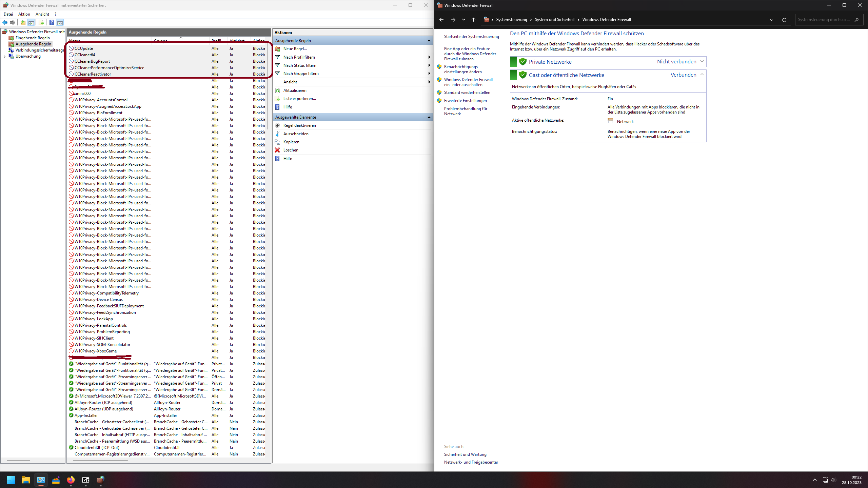
Task: Select the Ausschneiden scissors icon
Action: tap(277, 134)
